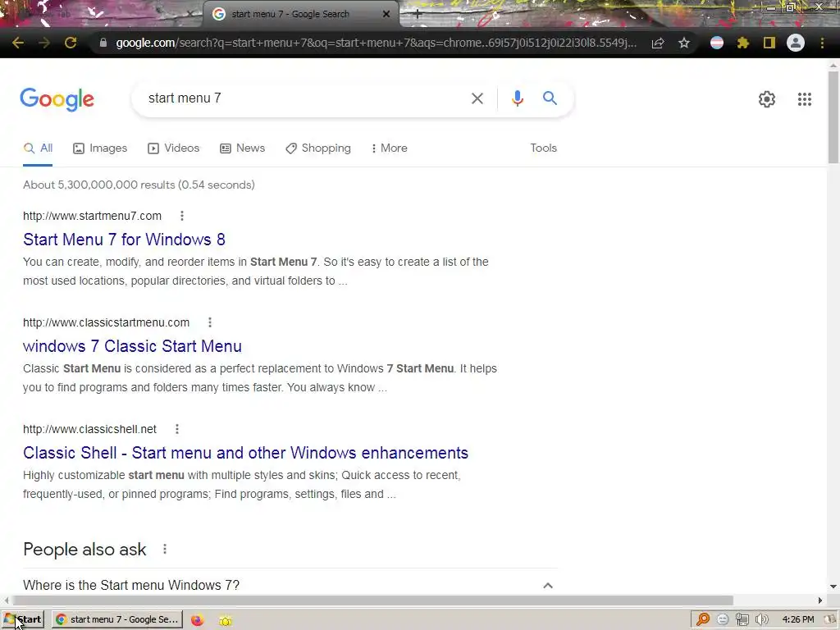Expand the More search filters menu

[390, 148]
